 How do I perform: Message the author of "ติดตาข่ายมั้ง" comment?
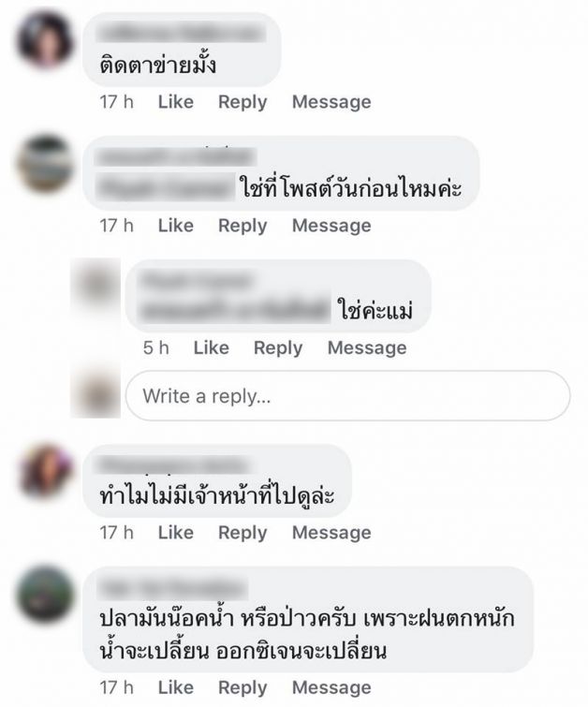331,102
